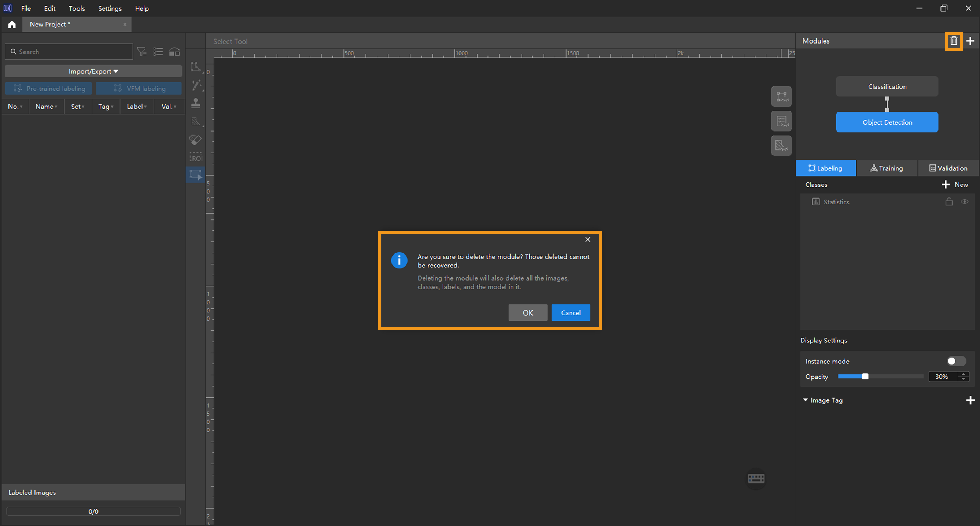
Task: Click the keyboard shortcuts icon
Action: pyautogui.click(x=756, y=478)
